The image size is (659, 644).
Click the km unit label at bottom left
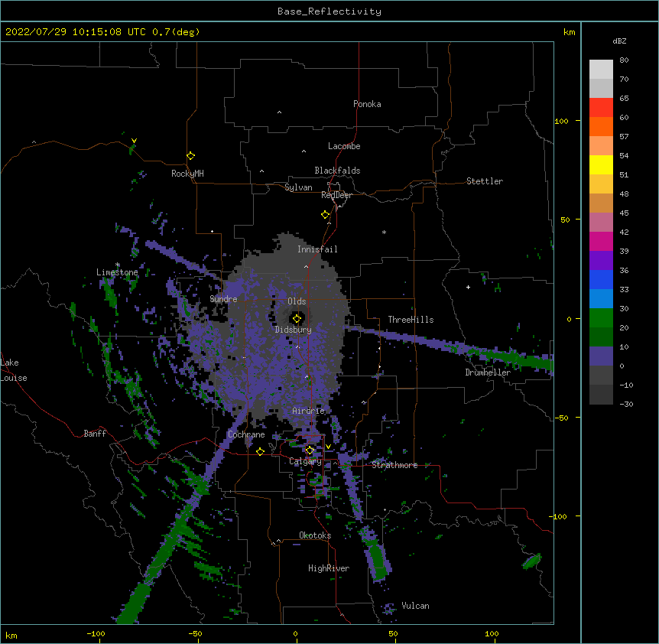click(x=11, y=636)
